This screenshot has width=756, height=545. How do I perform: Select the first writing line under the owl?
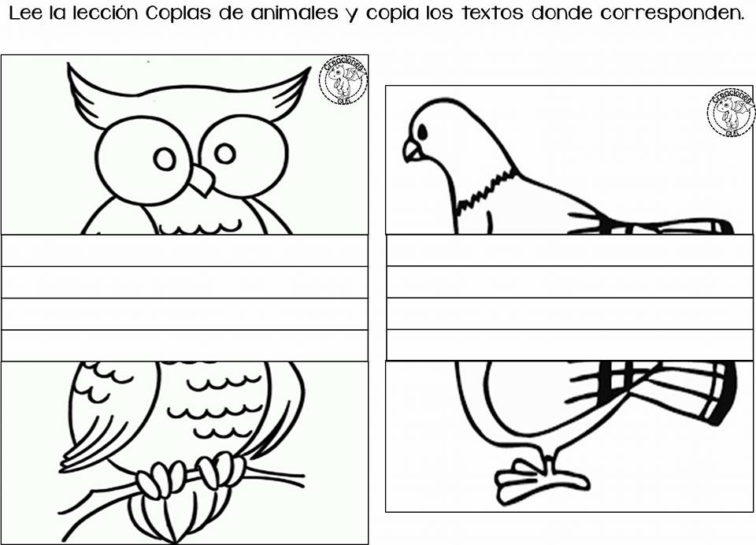[184, 250]
